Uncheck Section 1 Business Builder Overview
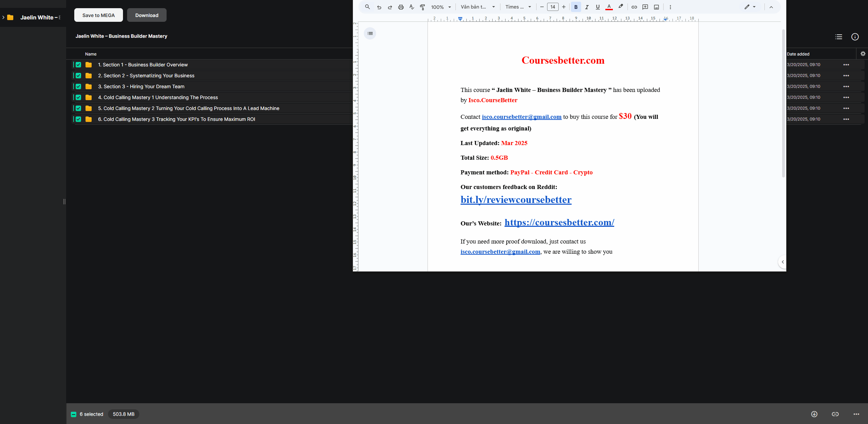 (x=78, y=65)
